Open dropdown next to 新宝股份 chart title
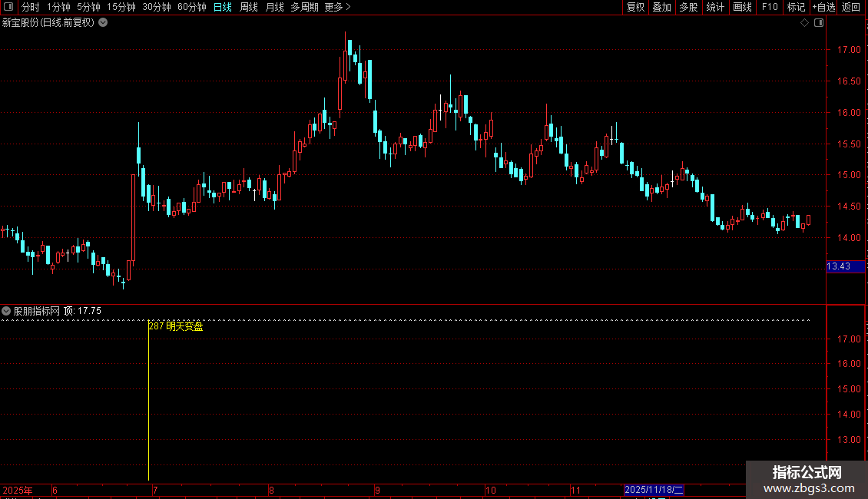 tap(103, 23)
